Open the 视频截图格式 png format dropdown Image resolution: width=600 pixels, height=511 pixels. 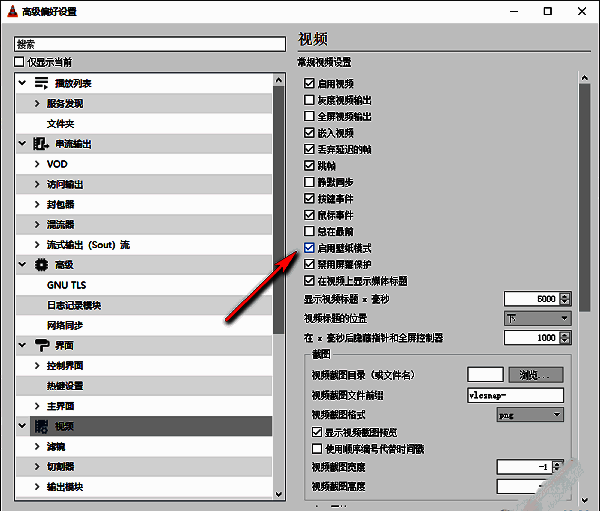tap(529, 414)
